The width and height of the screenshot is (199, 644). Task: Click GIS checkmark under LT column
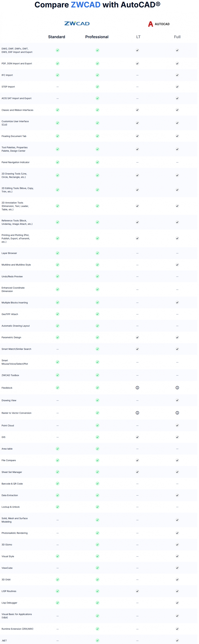(137, 437)
